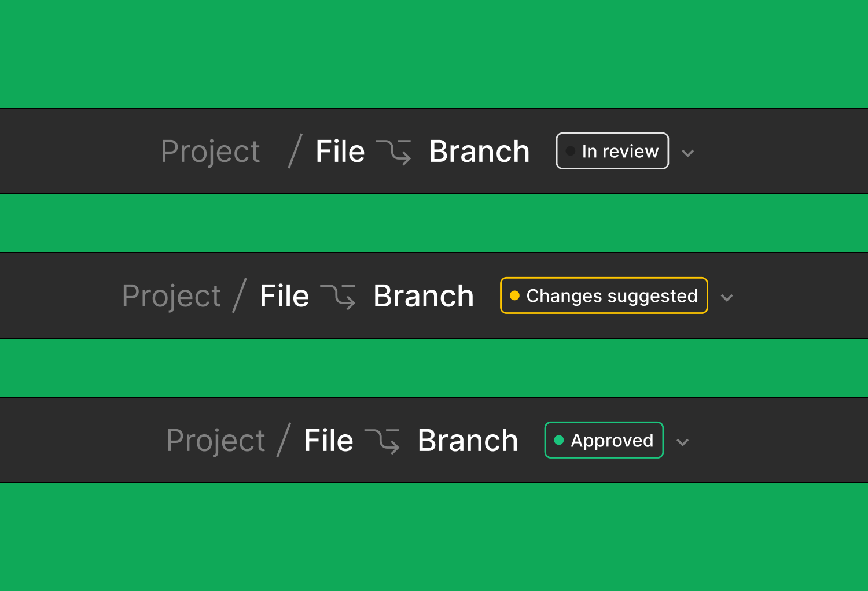Toggle the Changes suggested status badge
The image size is (868, 591).
(603, 295)
